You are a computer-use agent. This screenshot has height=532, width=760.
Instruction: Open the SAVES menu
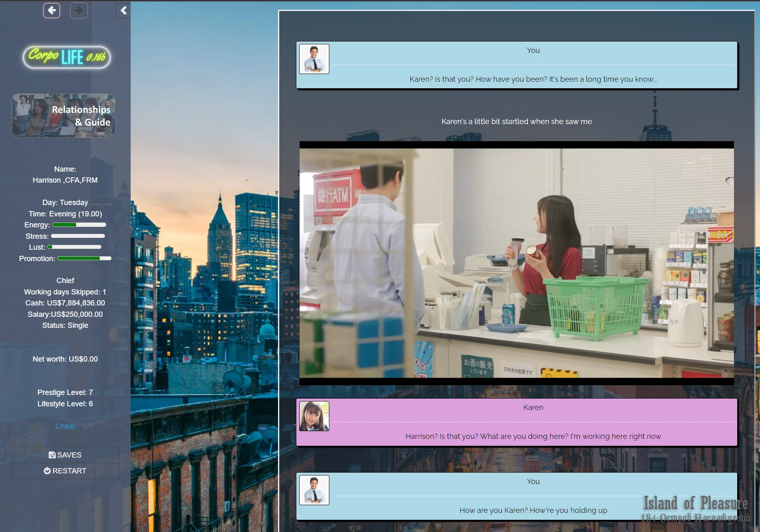pos(65,455)
